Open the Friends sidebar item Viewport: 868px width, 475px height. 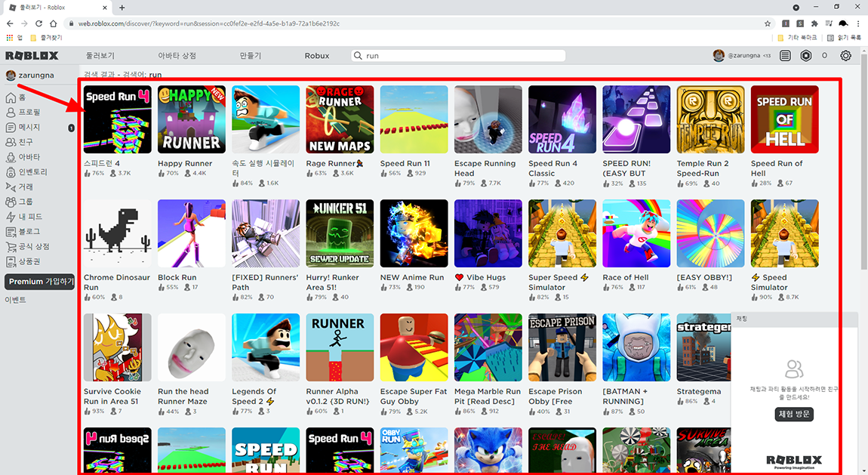[x=18, y=142]
